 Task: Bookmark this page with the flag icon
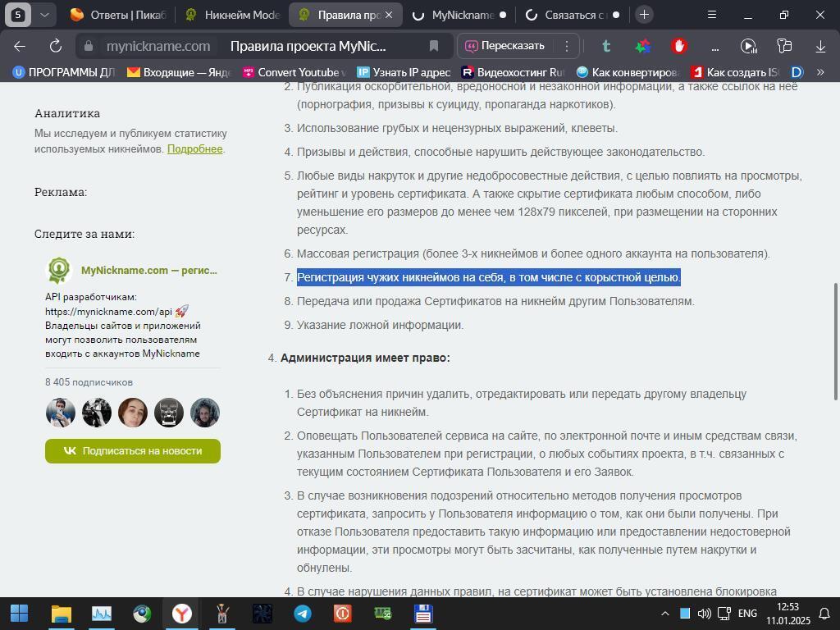[434, 46]
